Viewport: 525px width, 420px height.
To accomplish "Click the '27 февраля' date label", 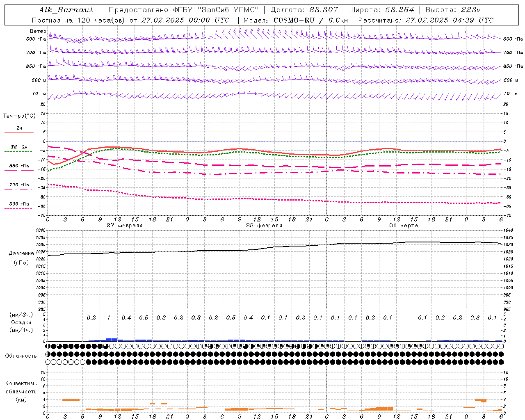I will [x=125, y=226].
